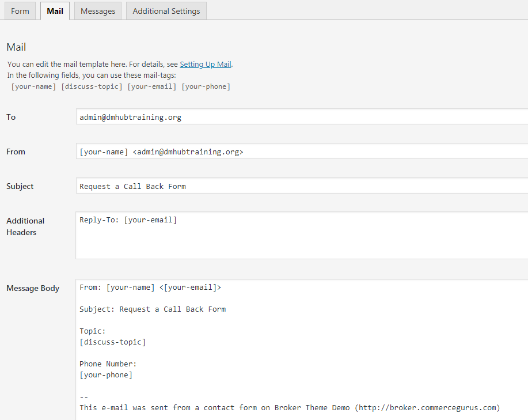Click inside the Additional Headers textarea
Viewport: 528px width, 420px height.
click(302, 236)
